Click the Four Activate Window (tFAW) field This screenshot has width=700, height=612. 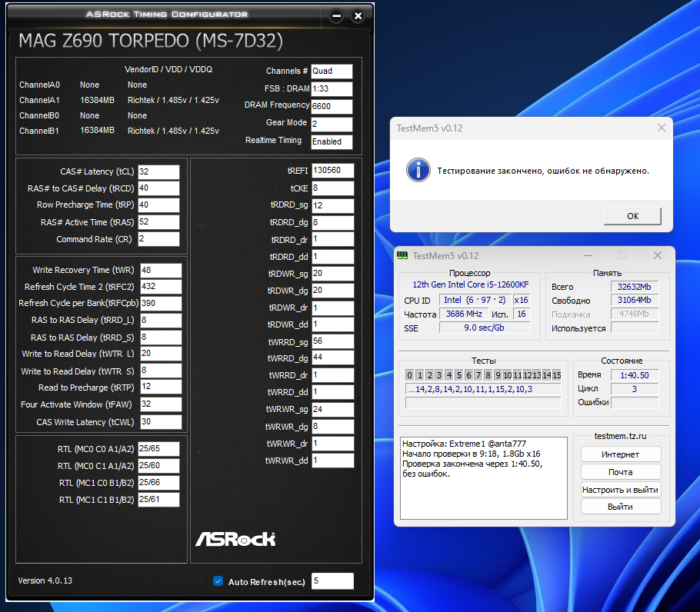(x=161, y=404)
